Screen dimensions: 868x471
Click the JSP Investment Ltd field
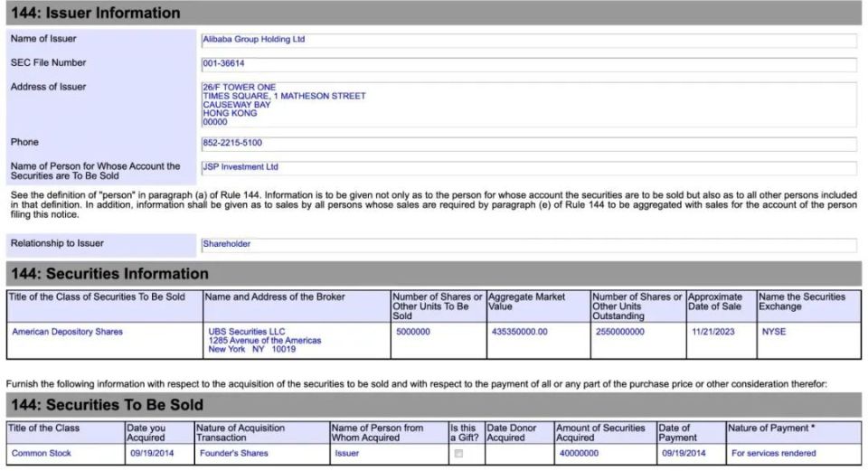pyautogui.click(x=529, y=168)
